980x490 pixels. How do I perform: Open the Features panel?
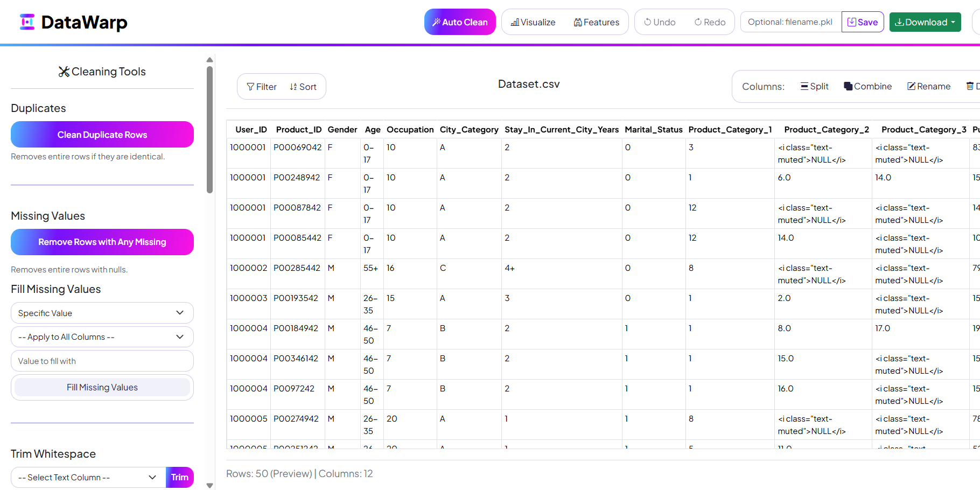(597, 22)
